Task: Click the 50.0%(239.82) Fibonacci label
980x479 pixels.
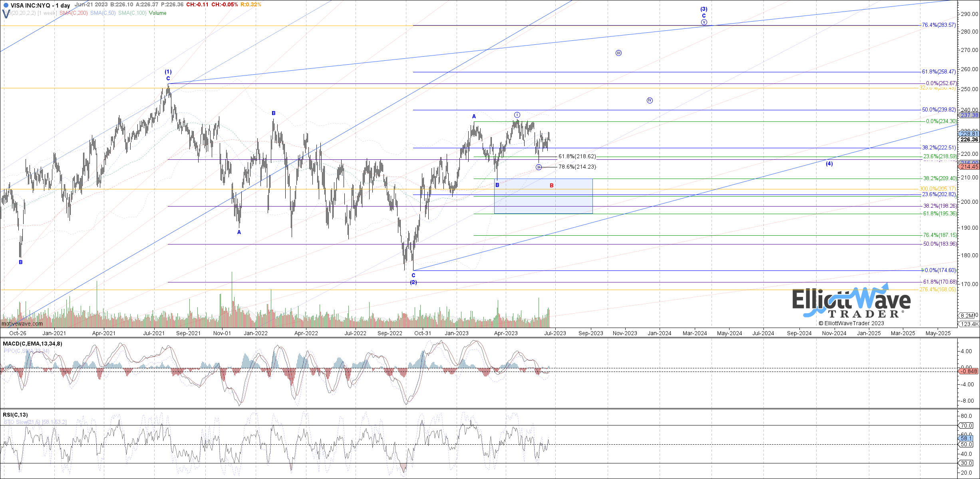Action: [x=939, y=109]
